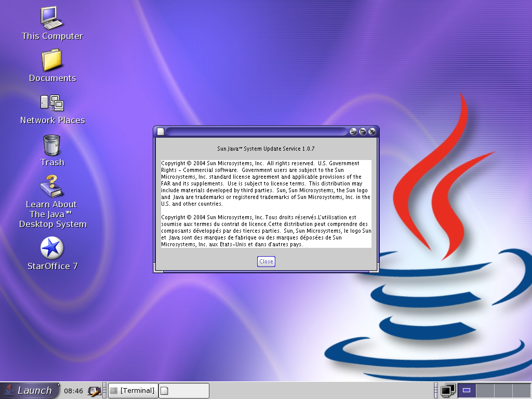Close the dialog using the titlebar X
532x399 pixels.
[x=372, y=131]
